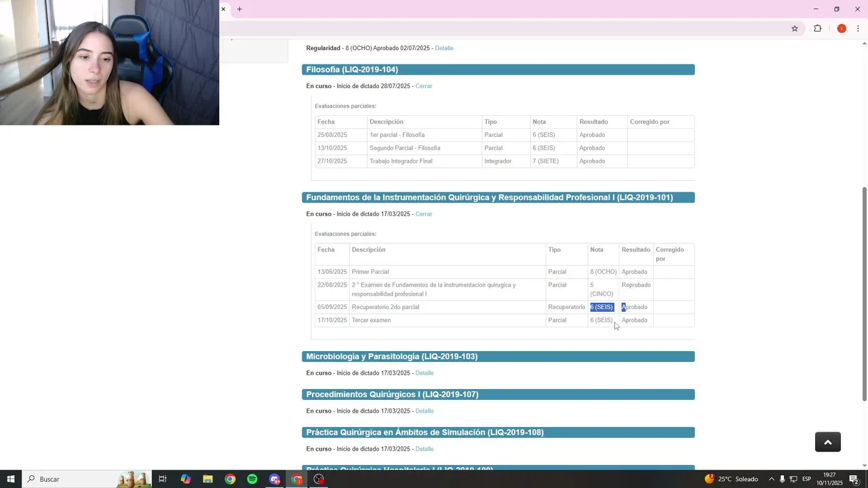Open Detalle for Práctica Quirúrgica en Ámbitos de Simulación

coord(425,449)
